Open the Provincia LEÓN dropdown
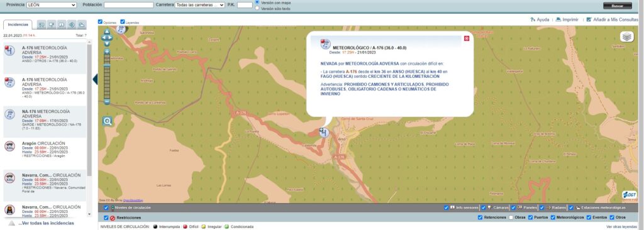The image size is (644, 230). 52,5
